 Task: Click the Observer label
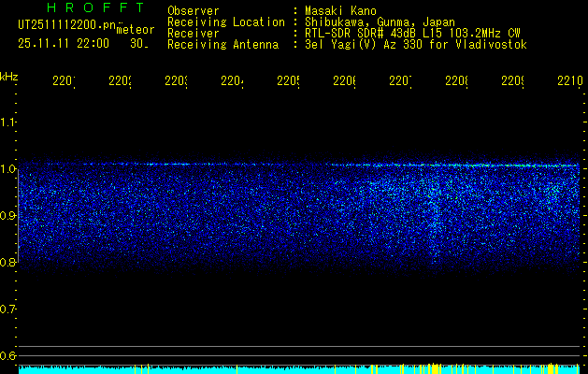[194, 11]
